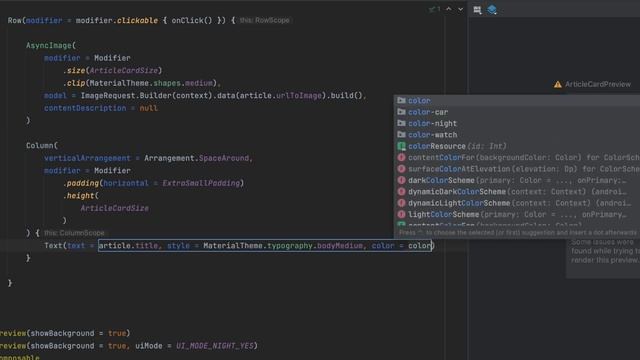Click 'SpaceAround' in Arrangement.SpaceAround

point(224,158)
